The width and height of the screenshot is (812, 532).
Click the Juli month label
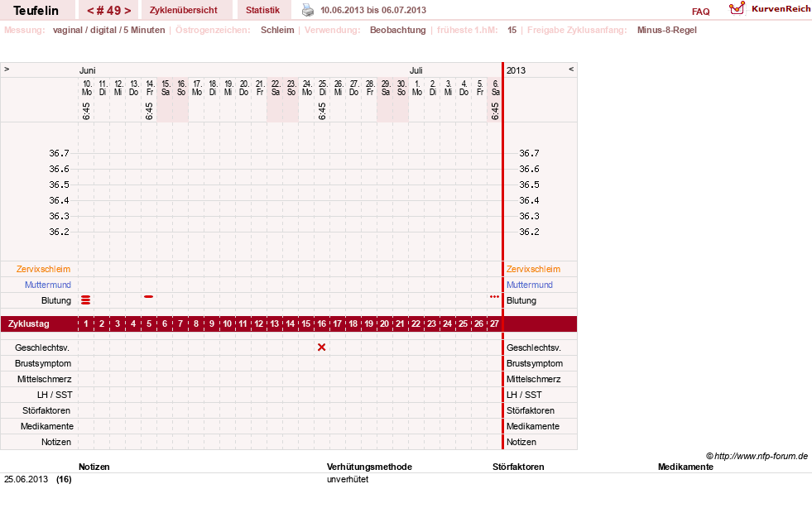(x=416, y=70)
